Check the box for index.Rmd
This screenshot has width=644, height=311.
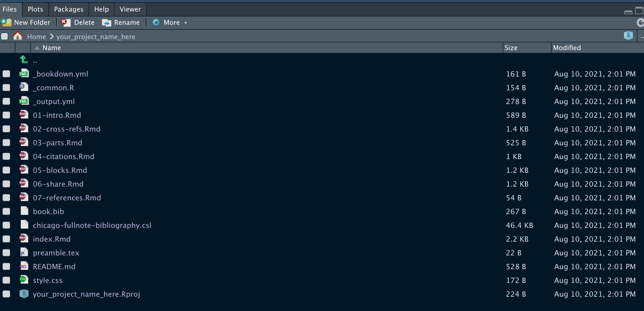tap(6, 239)
